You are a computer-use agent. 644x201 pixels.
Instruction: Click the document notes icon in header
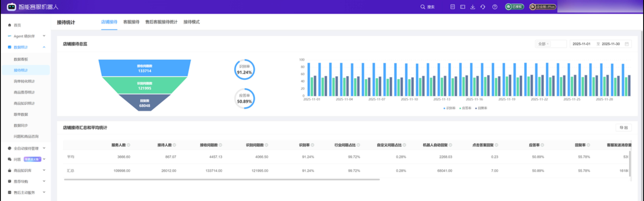[453, 7]
